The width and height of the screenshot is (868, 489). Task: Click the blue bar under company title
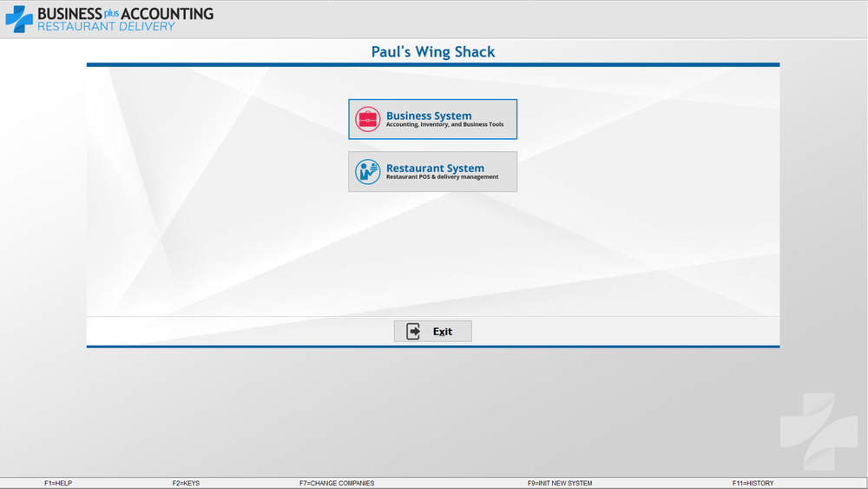(433, 65)
